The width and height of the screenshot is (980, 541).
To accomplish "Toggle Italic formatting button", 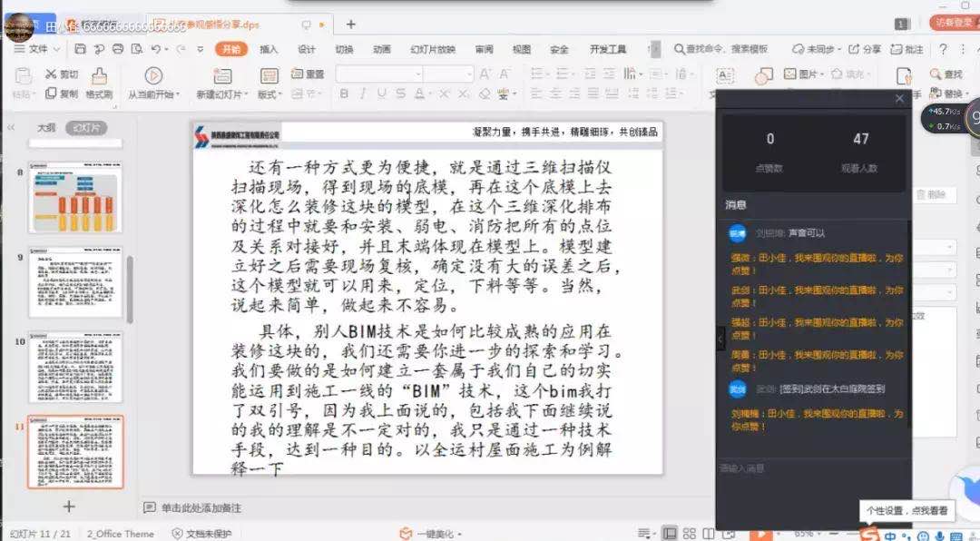I will click(x=361, y=93).
